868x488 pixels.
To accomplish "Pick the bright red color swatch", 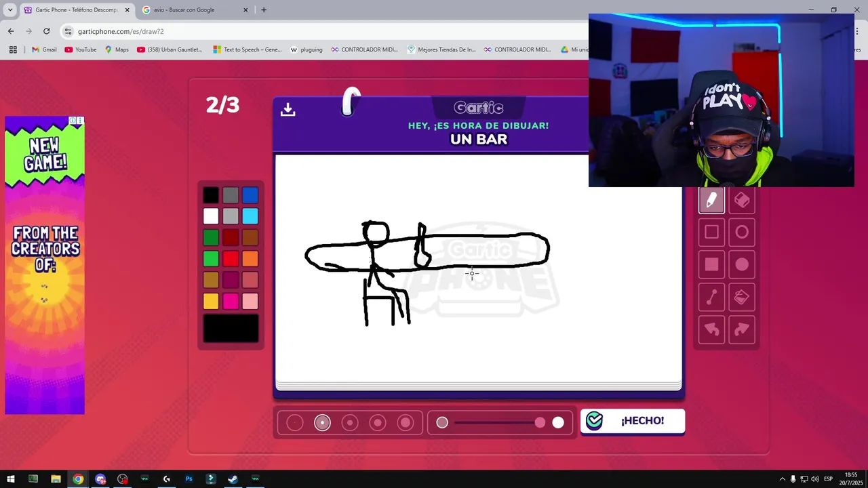I will (x=231, y=258).
